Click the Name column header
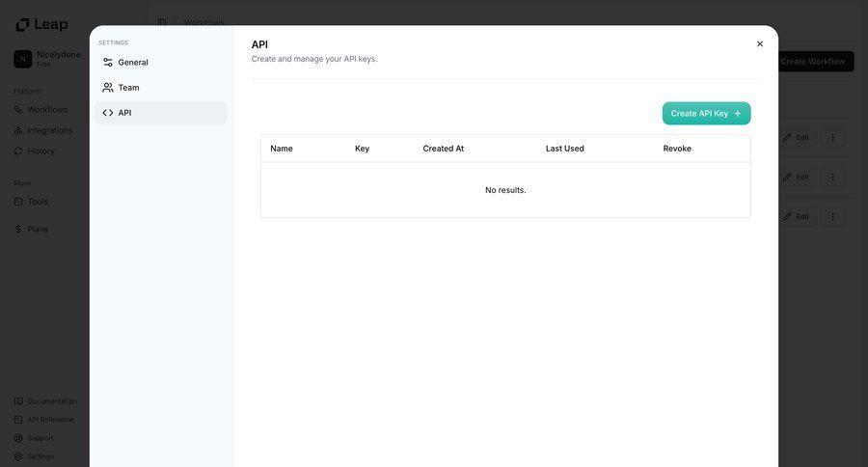 pos(282,149)
